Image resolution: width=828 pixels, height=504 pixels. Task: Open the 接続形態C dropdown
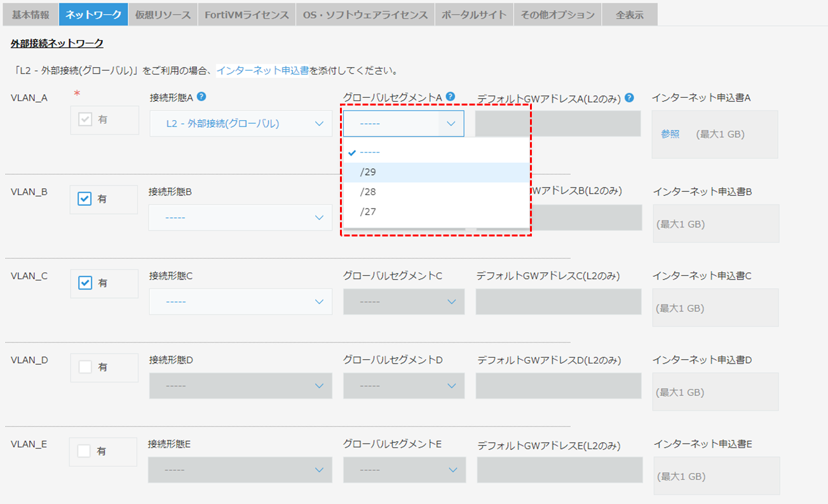point(241,301)
